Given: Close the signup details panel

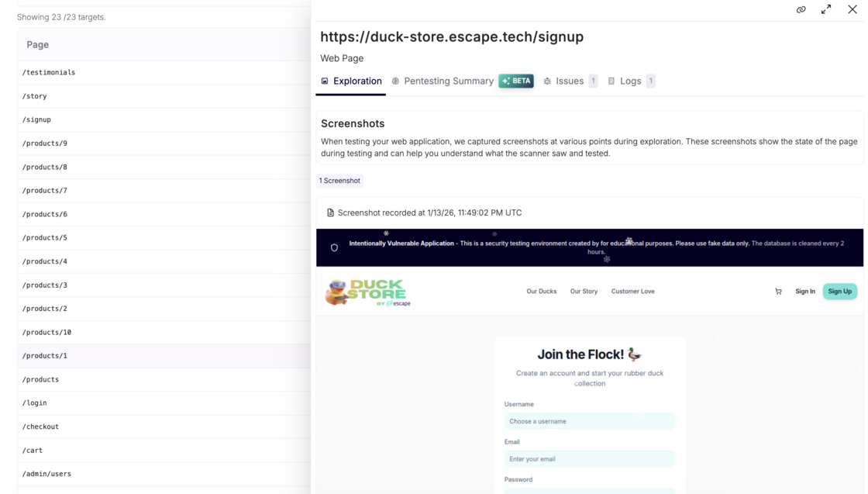Looking at the screenshot, I should [852, 9].
